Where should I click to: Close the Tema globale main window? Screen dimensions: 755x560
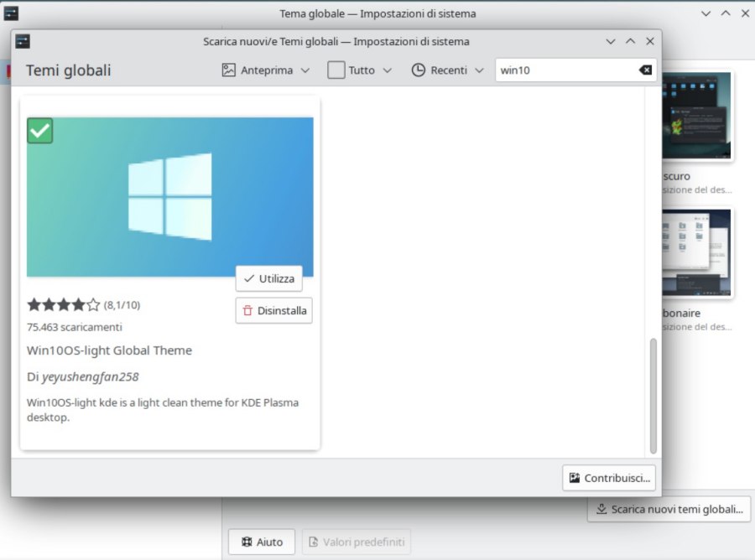point(746,13)
